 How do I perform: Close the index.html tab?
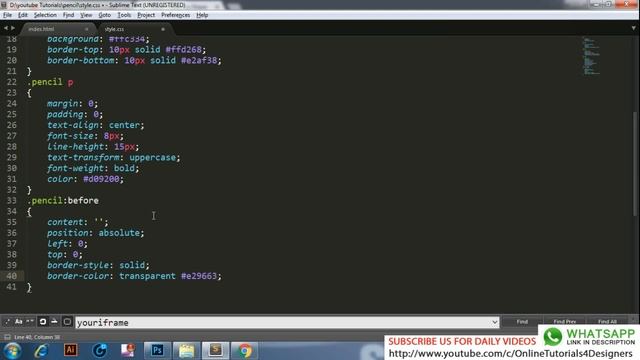87,29
